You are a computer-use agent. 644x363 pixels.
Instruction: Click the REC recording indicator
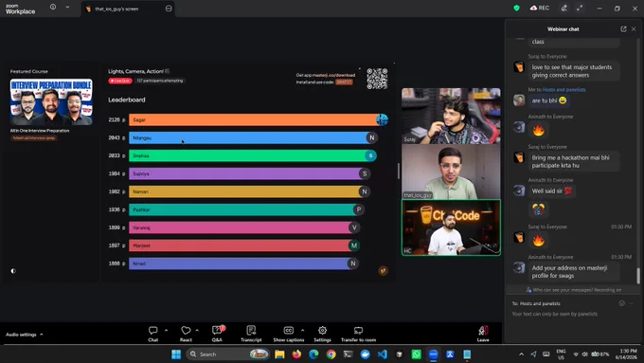[x=540, y=8]
